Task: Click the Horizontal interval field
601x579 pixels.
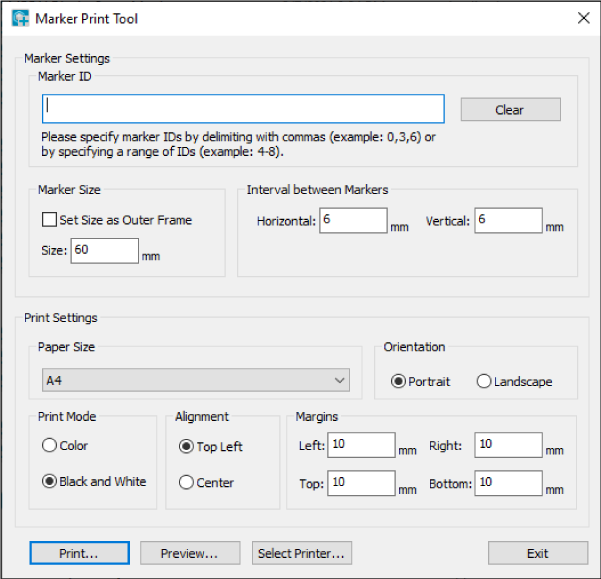Action: pos(353,220)
